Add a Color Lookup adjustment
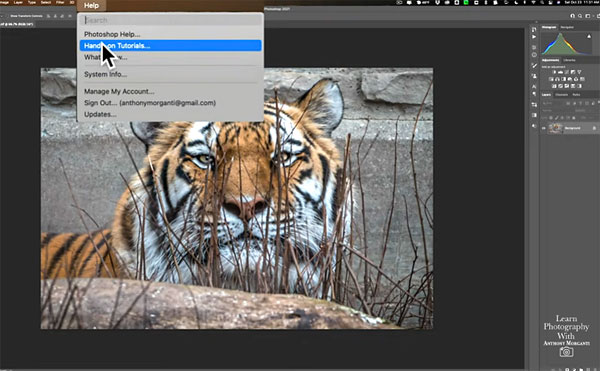The height and width of the screenshot is (371, 600). pos(582,79)
